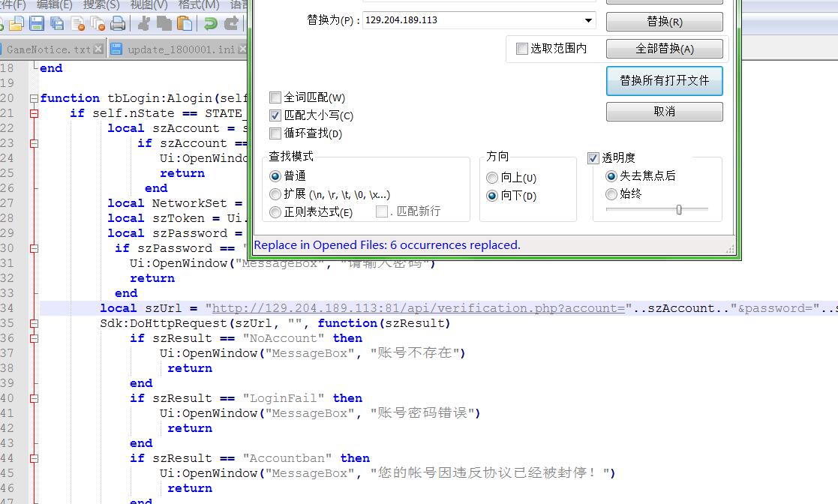Collapse the fold marker on line 36

click(x=34, y=338)
